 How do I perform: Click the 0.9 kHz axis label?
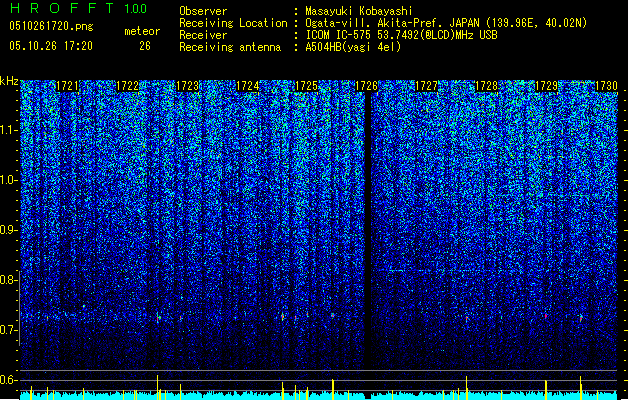click(8, 230)
